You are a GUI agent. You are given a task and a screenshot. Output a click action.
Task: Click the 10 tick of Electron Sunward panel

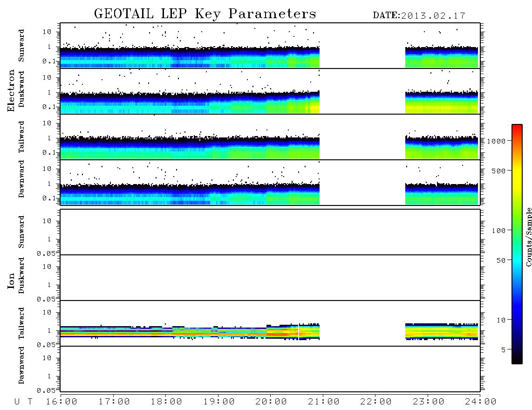[47, 32]
